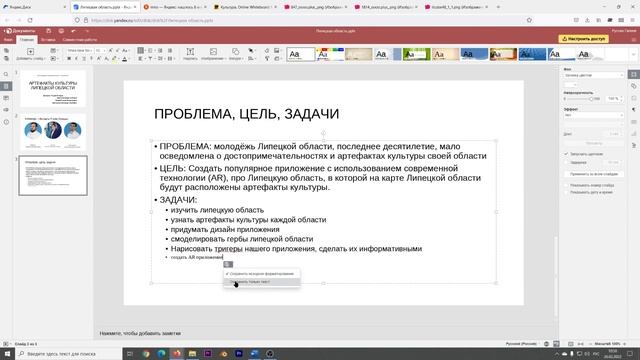Expand the slide themes gallery
The image size is (640, 360).
pyautogui.click(x=633, y=54)
